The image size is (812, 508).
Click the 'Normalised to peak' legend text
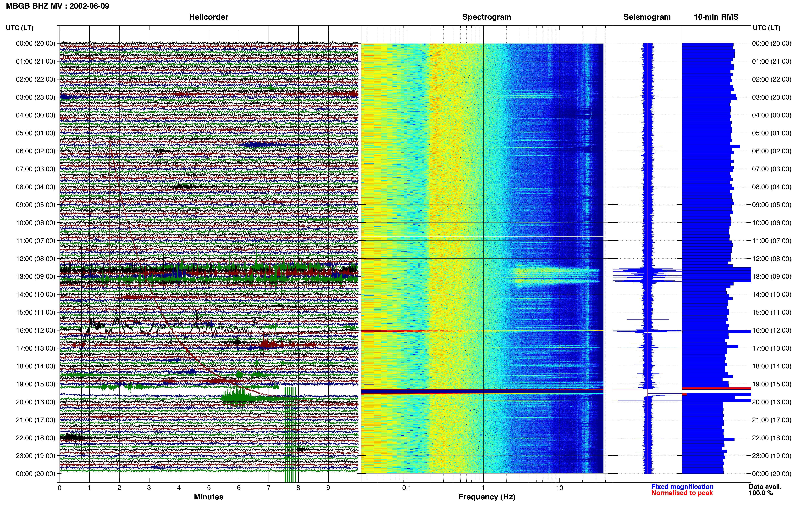click(682, 493)
